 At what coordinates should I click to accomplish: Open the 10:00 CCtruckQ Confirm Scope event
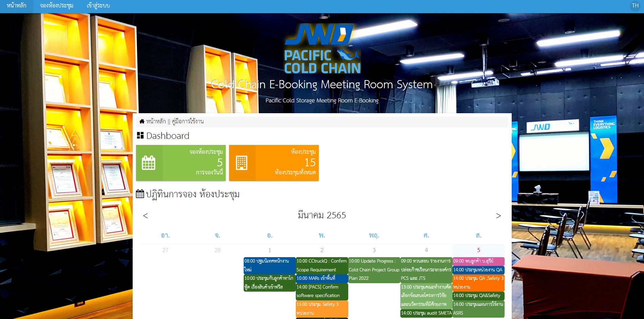tap(321, 265)
